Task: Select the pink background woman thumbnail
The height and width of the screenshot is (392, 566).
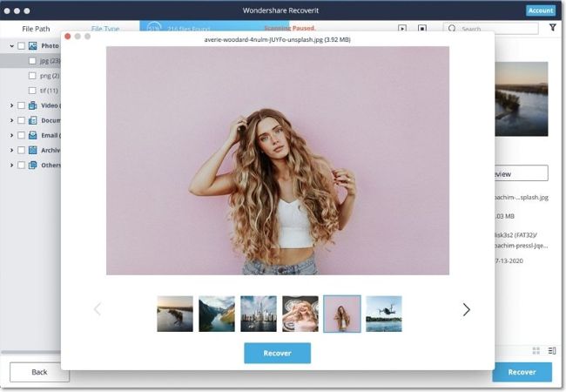Action: (342, 314)
